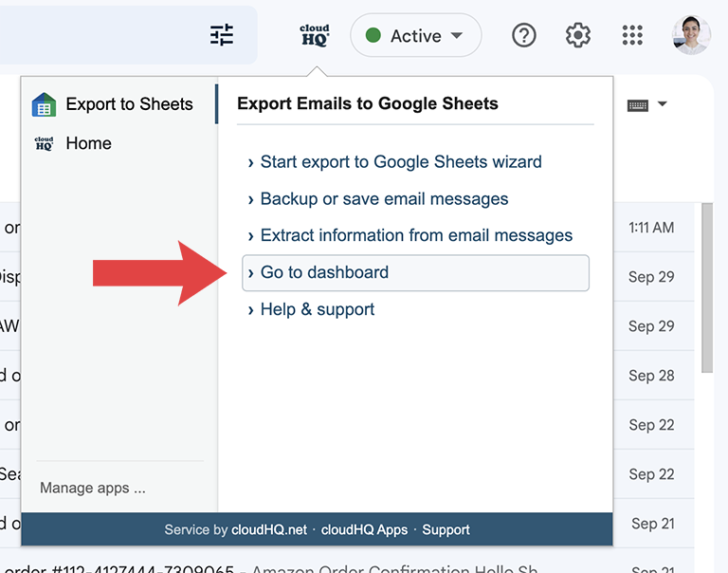Click Manage apps ...

pos(92,488)
